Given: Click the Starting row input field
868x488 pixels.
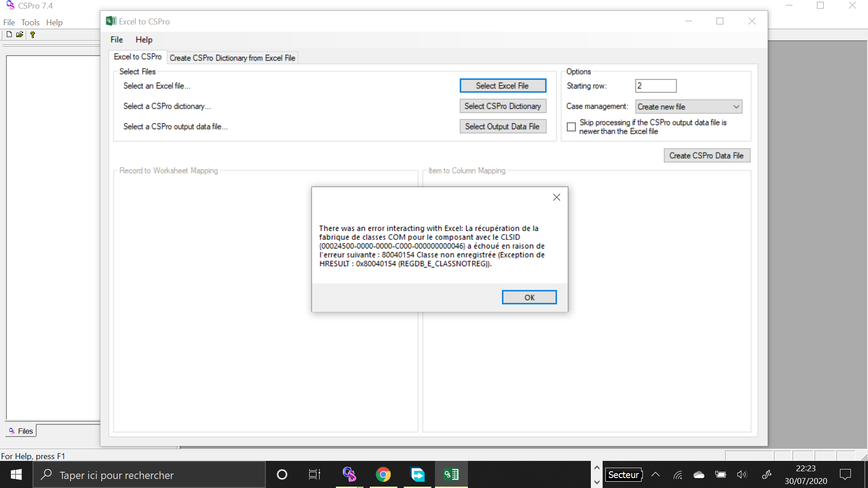Looking at the screenshot, I should click(x=655, y=85).
